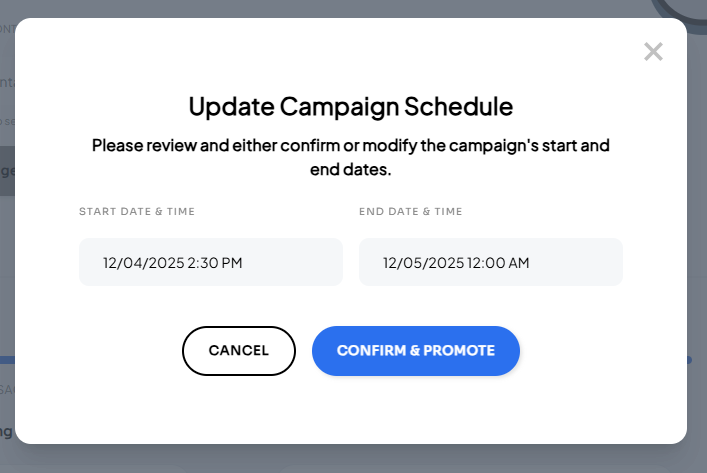Select the AM portion of end time
The height and width of the screenshot is (473, 707).
pos(518,263)
